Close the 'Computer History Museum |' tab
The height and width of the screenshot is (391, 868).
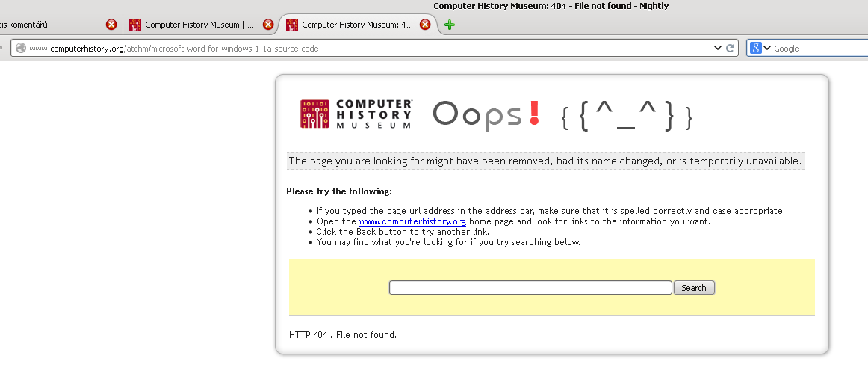268,25
